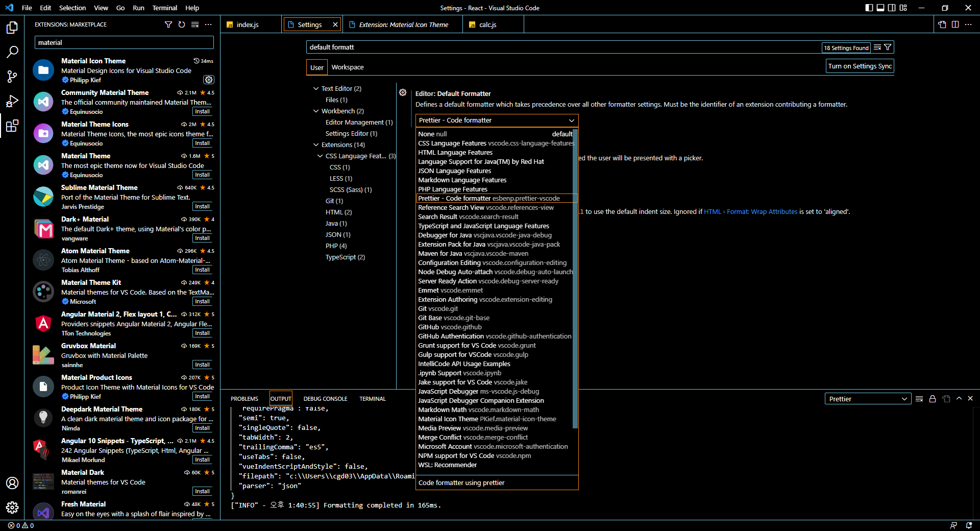Collapse the CSS Language Features group
This screenshot has height=531, width=980.
point(320,156)
